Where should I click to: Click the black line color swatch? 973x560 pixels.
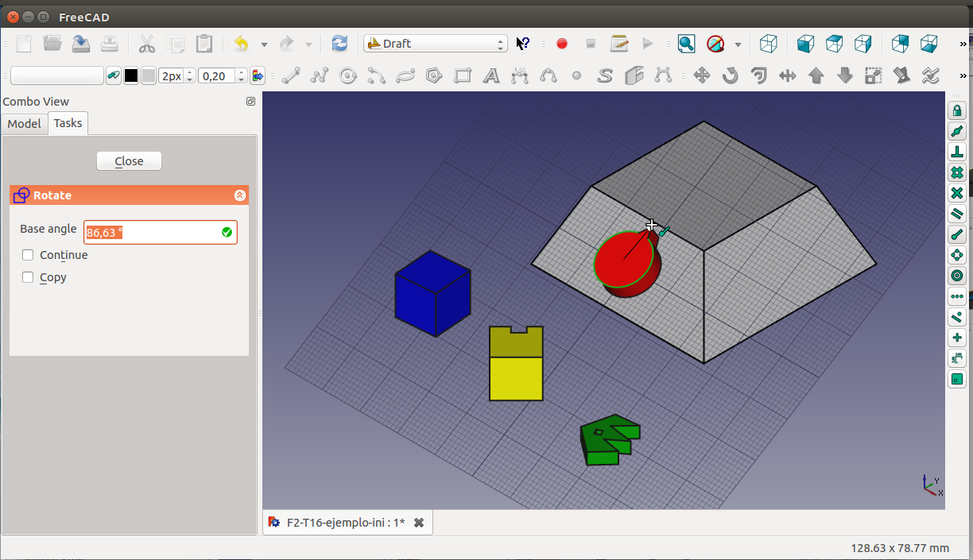(131, 76)
